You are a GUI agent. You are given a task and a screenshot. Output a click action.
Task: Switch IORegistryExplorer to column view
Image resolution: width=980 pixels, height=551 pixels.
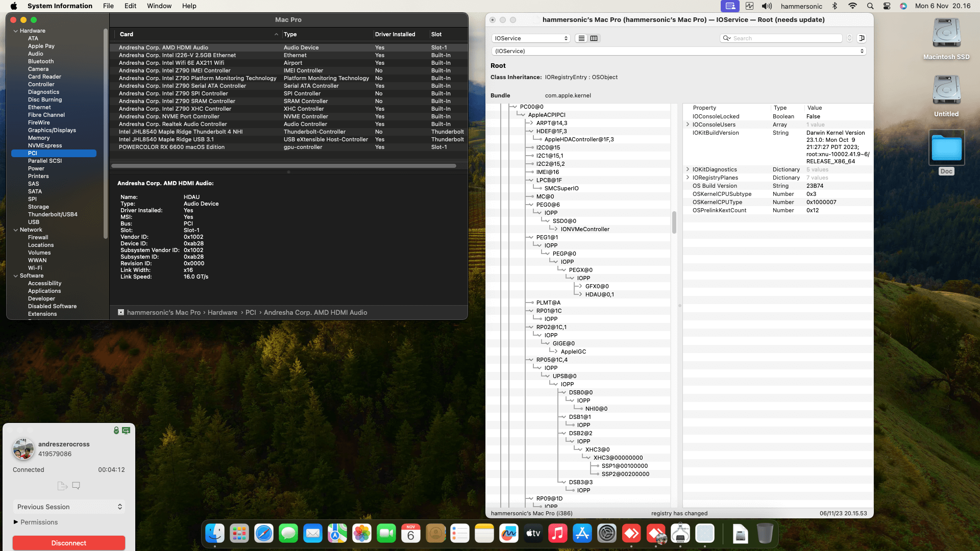coord(594,38)
